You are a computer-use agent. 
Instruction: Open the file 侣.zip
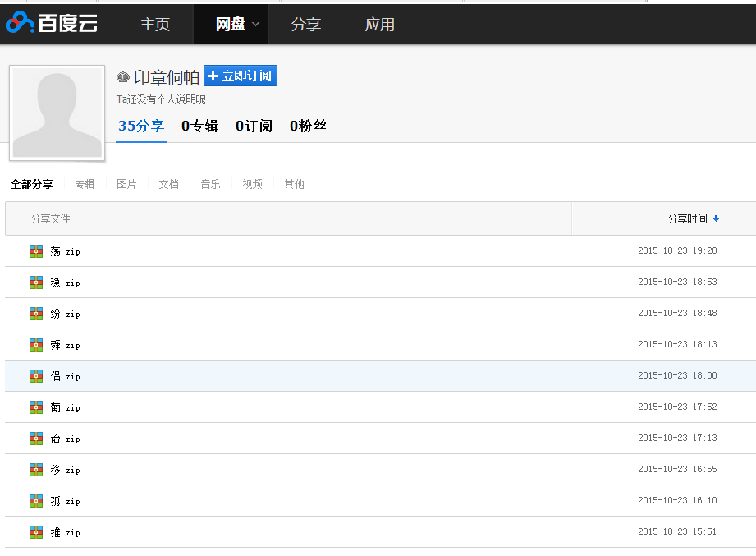pyautogui.click(x=65, y=377)
